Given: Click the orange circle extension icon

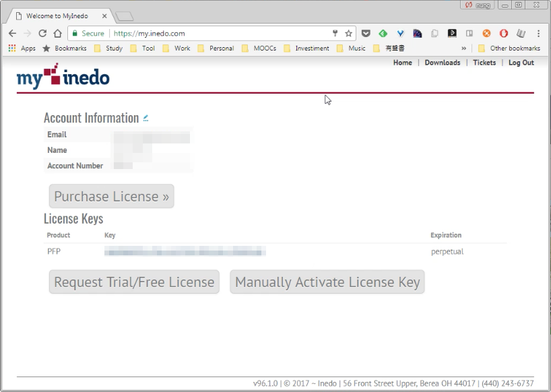Looking at the screenshot, I should click(486, 34).
